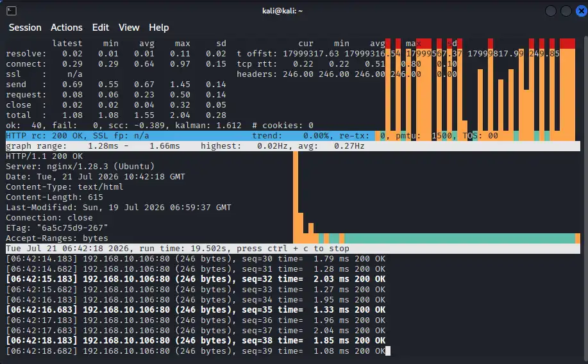Click the seq=33 ping result row
The image size is (588, 364).
click(196, 290)
